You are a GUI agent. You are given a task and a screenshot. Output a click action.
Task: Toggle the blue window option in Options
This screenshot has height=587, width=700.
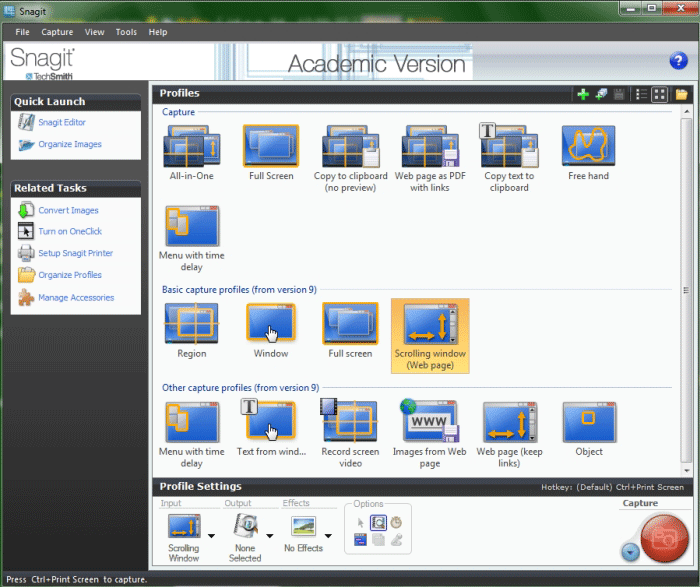(x=360, y=540)
